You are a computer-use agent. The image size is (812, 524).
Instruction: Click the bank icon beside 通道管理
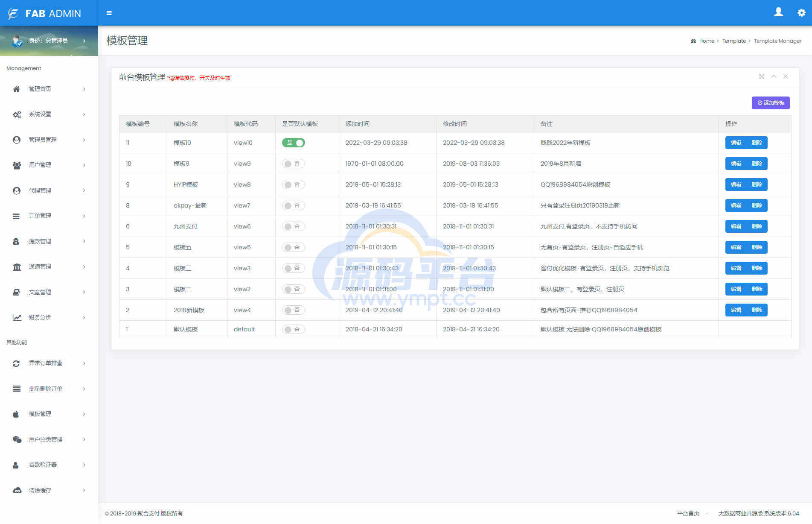[17, 267]
